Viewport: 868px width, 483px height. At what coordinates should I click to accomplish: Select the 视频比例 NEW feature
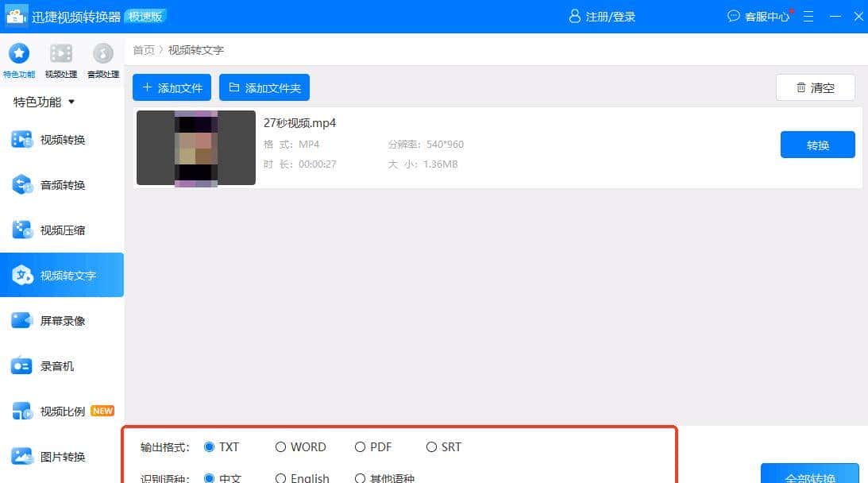(x=63, y=411)
